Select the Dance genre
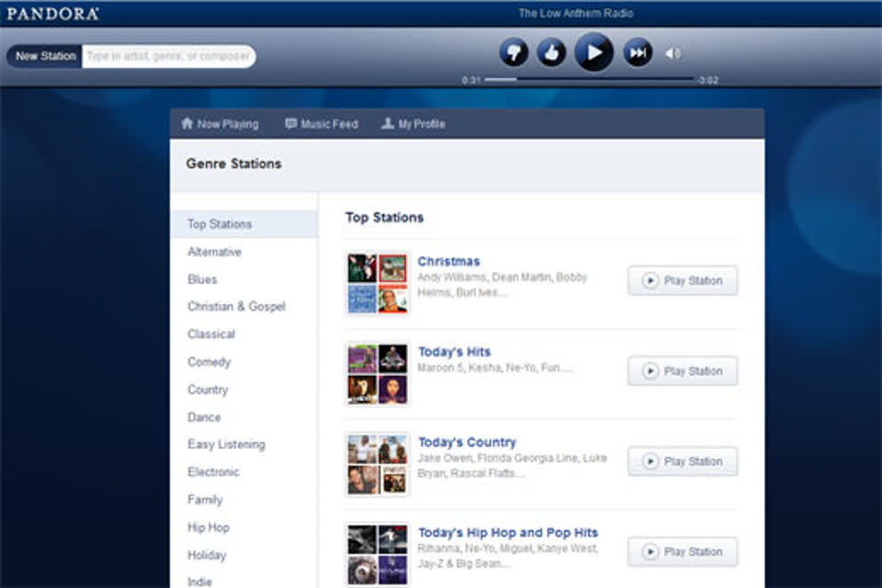 204,417
